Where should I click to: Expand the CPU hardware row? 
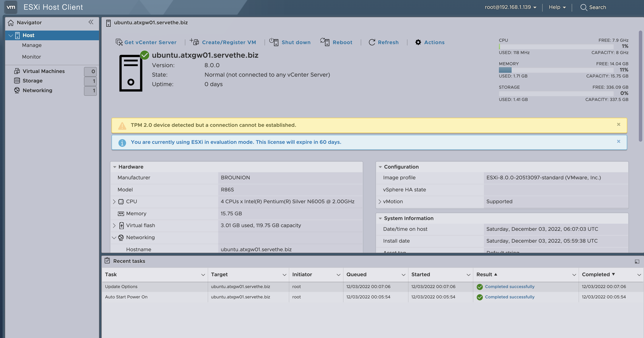[x=114, y=202]
